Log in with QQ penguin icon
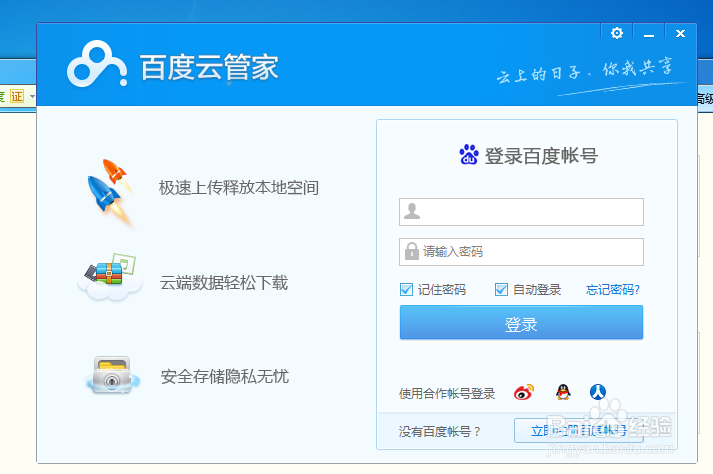Viewport: 713px width, 474px height. [x=563, y=392]
